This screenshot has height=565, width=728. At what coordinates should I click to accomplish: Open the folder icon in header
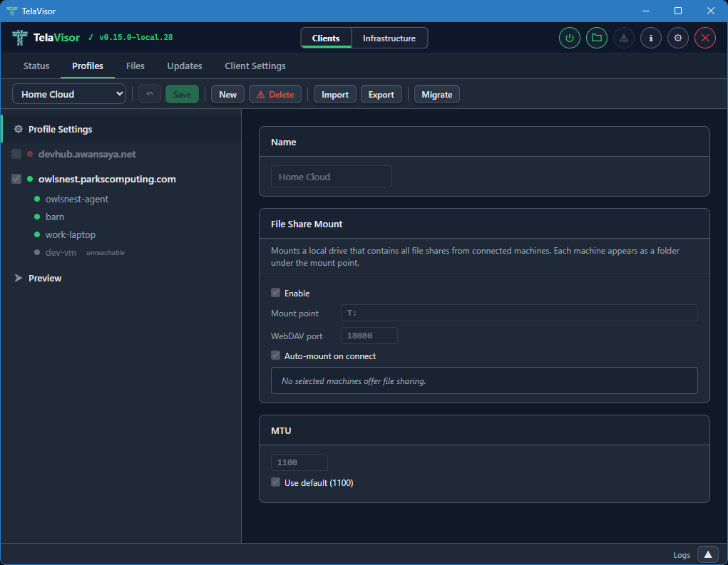coord(597,38)
